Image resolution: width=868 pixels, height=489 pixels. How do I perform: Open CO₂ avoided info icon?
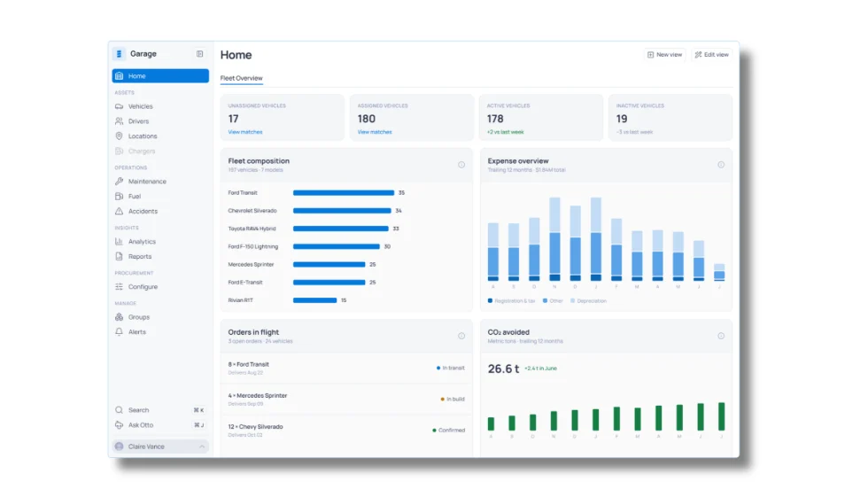coord(721,336)
